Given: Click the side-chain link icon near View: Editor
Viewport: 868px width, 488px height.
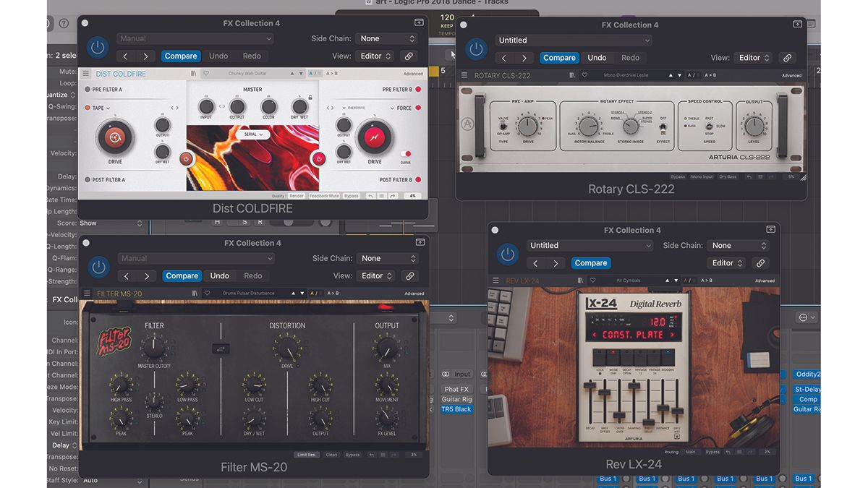Looking at the screenshot, I should point(408,56).
